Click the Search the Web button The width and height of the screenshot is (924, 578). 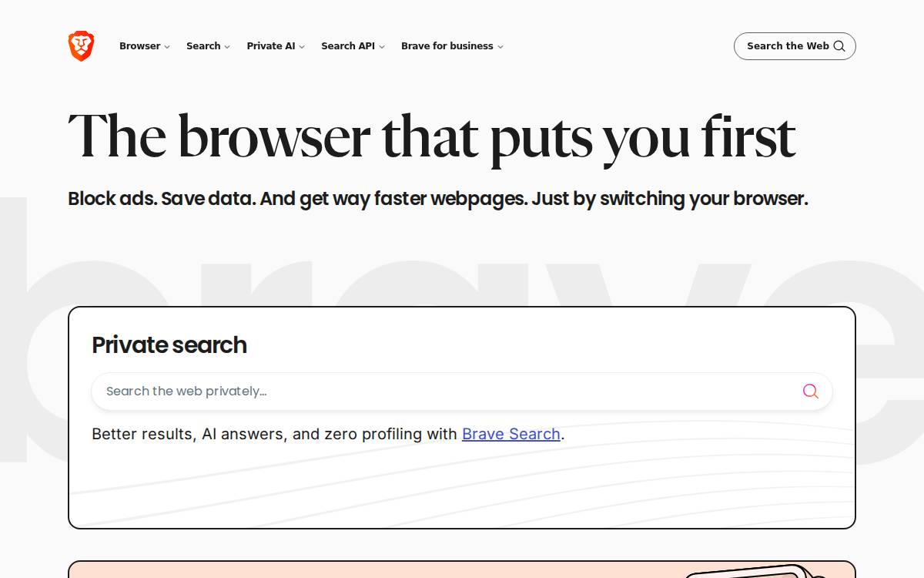click(795, 46)
